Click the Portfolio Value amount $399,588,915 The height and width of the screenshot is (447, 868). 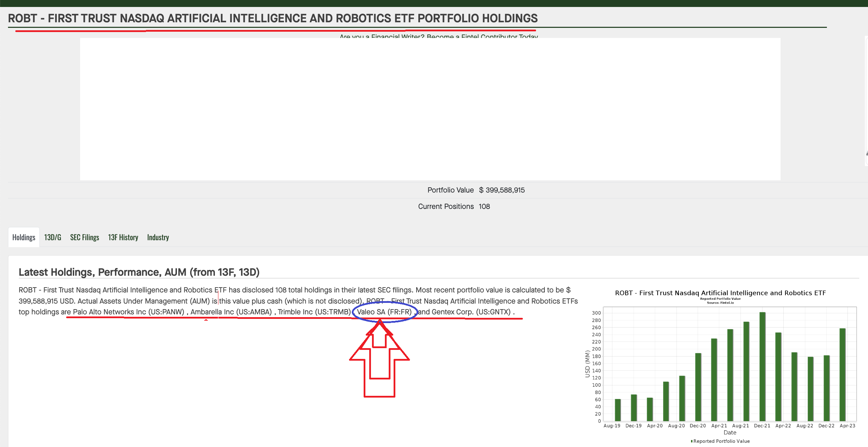[502, 190]
